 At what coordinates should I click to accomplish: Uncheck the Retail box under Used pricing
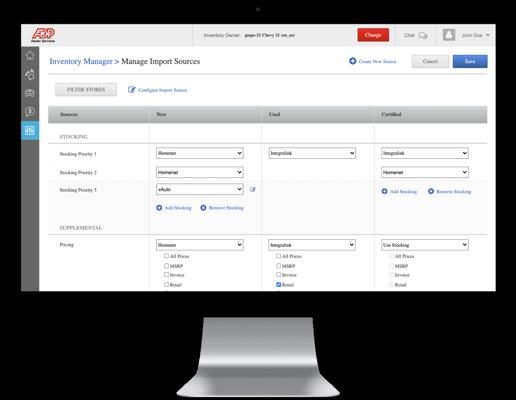279,284
